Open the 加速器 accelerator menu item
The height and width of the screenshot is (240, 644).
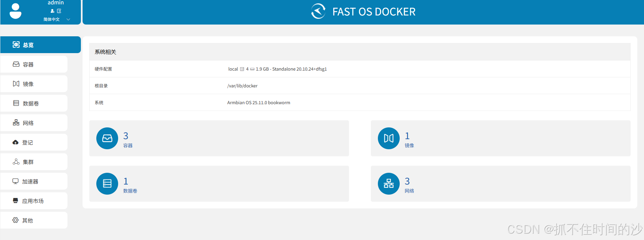click(34, 181)
